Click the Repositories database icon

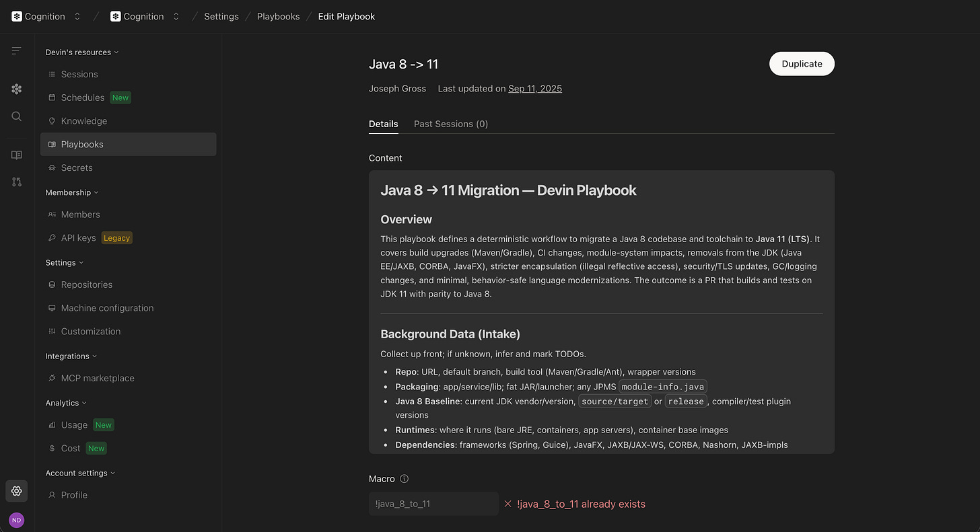[52, 284]
